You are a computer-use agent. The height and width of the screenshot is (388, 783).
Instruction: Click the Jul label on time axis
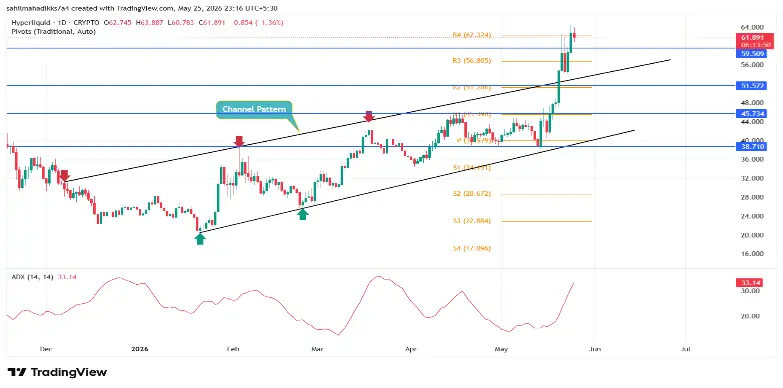coord(686,349)
